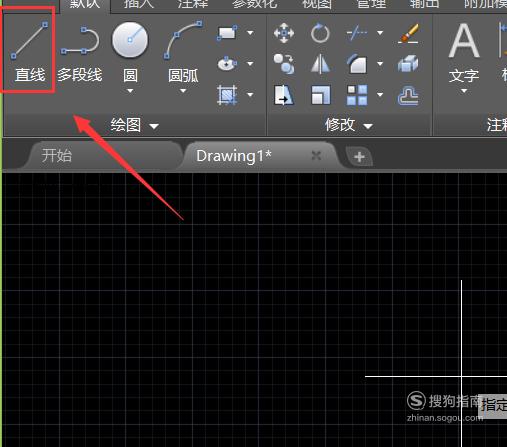The width and height of the screenshot is (507, 447).
Task: Expand the Arc (圆弧) options arrow
Action: [183, 91]
